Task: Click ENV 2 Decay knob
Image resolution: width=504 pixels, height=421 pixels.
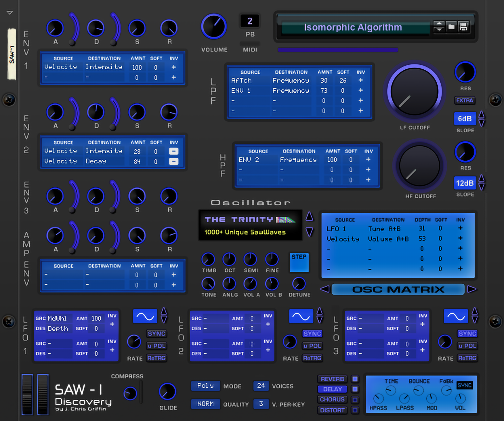Action: coord(96,112)
